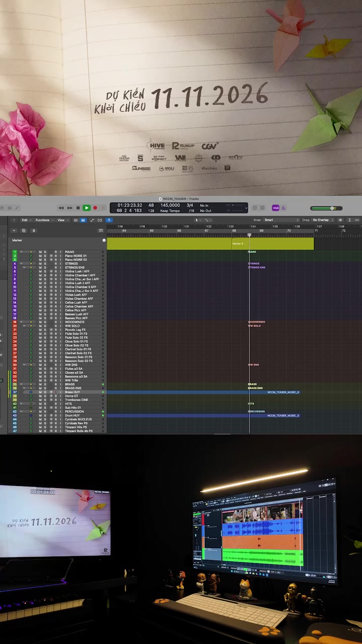Record-enable the Brass HUY track

tap(56, 392)
